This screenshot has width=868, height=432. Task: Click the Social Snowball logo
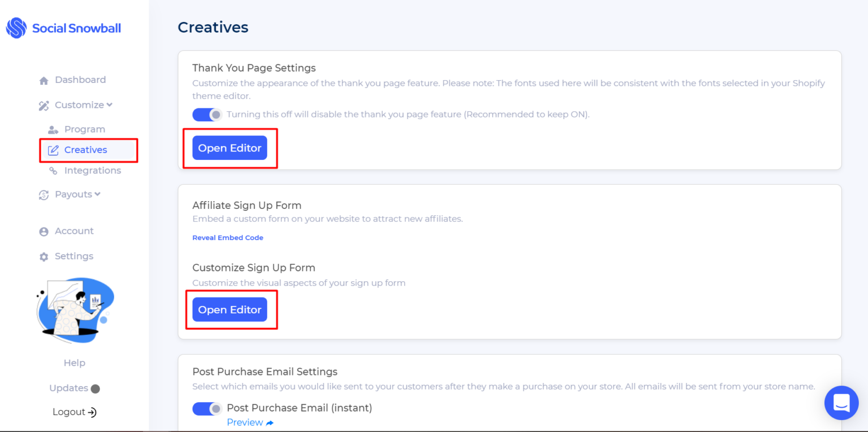click(x=63, y=27)
